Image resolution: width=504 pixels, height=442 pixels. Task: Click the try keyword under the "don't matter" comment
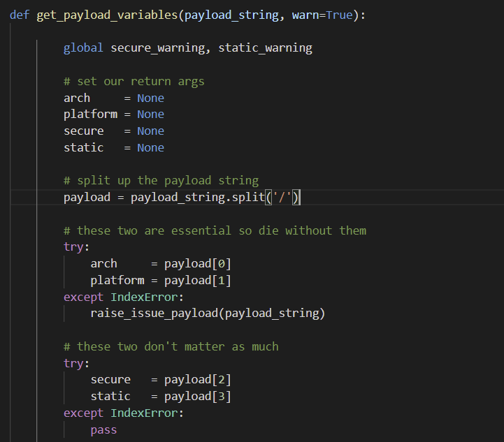(x=73, y=363)
